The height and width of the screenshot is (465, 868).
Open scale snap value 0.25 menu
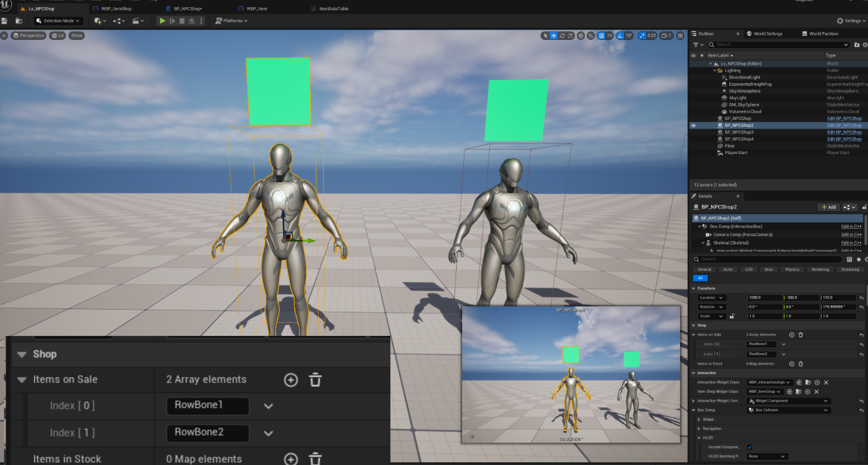[652, 35]
